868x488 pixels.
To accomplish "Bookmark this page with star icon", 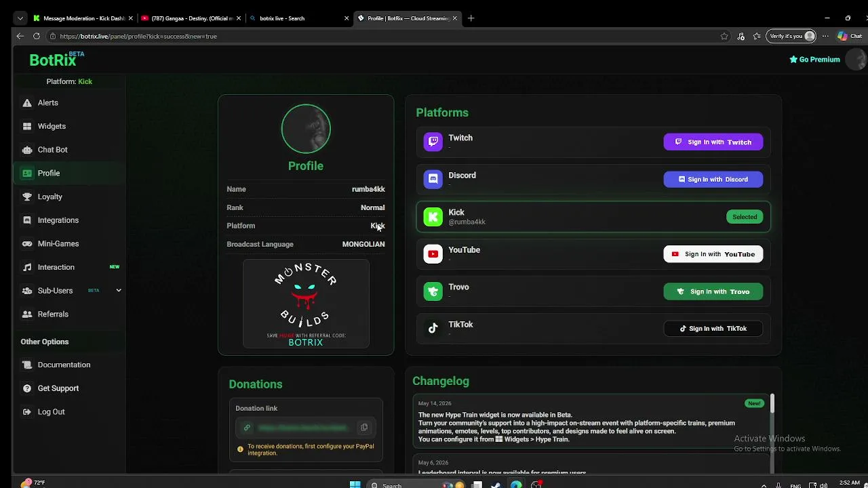I will pos(724,36).
